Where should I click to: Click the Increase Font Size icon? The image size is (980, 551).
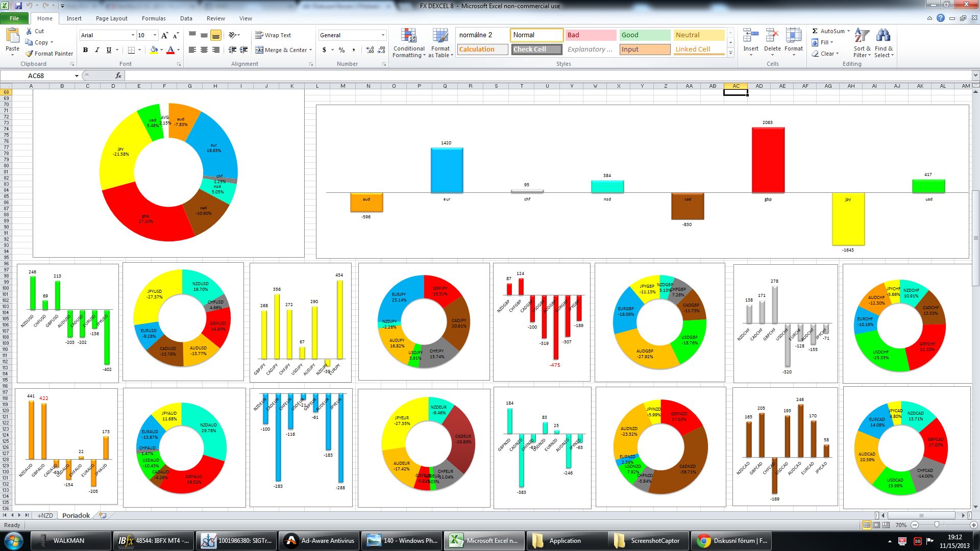point(164,35)
